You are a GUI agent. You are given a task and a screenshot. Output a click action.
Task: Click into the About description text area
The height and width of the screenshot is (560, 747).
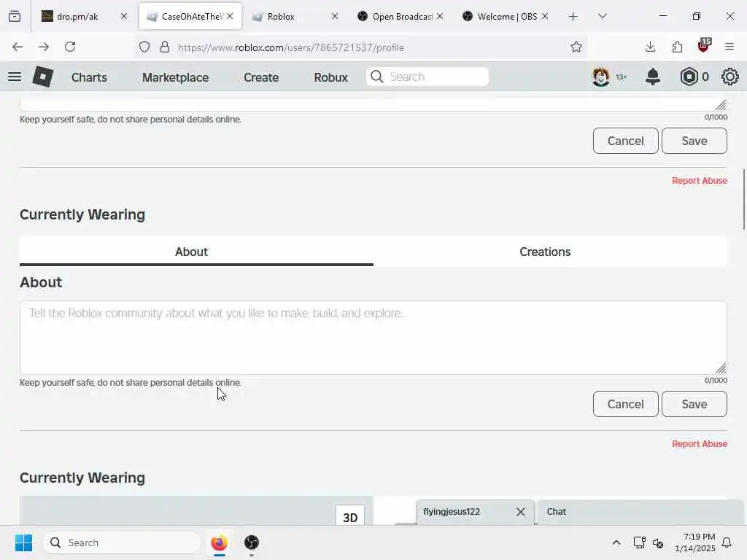373,337
